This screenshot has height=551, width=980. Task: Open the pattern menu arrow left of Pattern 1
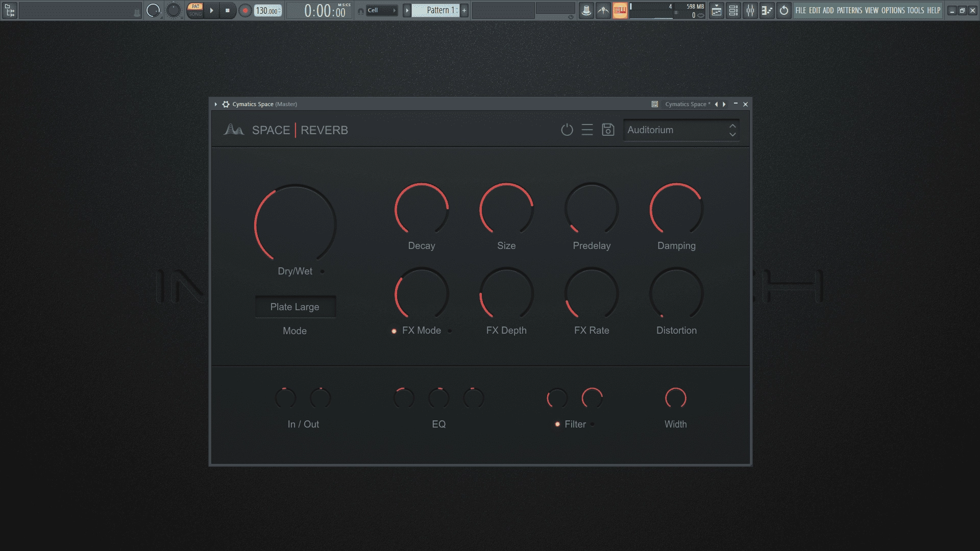coord(407,10)
